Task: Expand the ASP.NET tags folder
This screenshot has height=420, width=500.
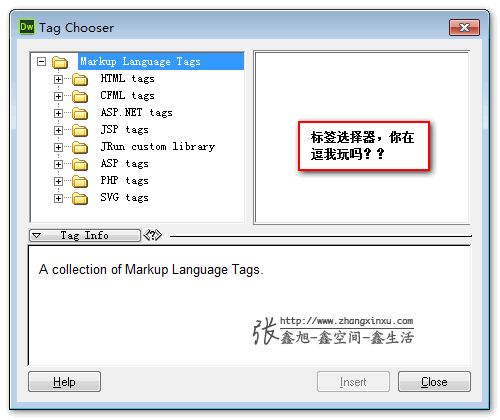Action: (x=58, y=113)
